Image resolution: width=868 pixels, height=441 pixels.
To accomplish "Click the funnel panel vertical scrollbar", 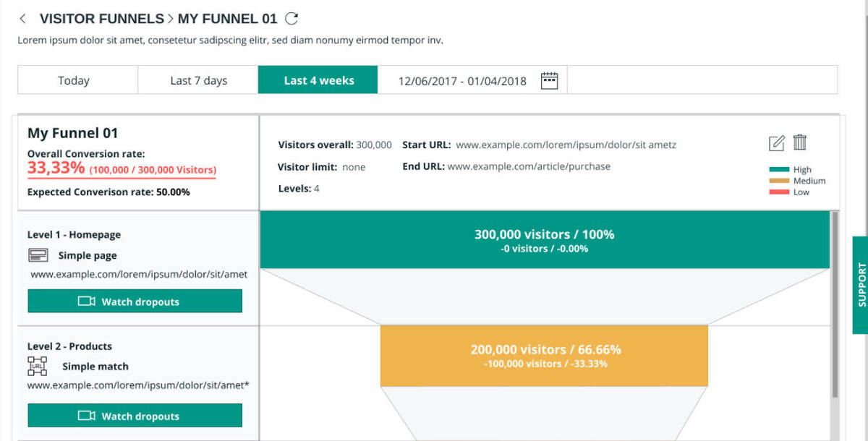I will (834, 304).
